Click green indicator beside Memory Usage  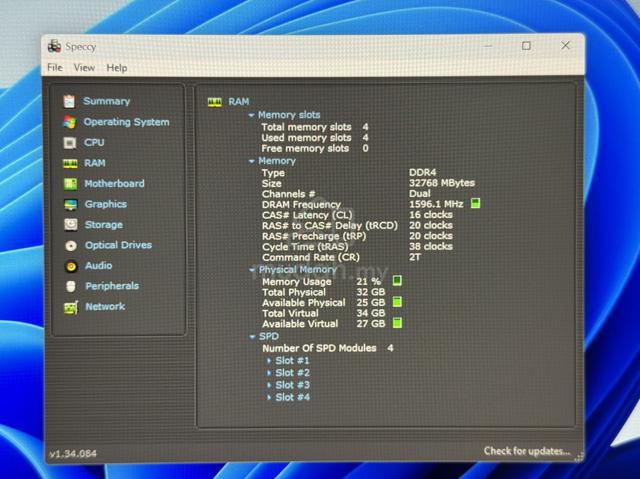[x=397, y=280]
